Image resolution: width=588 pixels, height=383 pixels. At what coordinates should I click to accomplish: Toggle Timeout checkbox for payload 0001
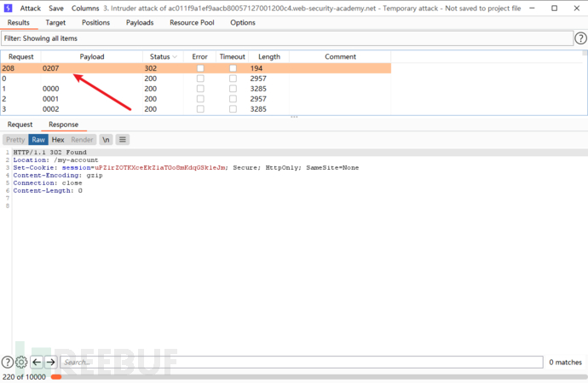tap(233, 99)
